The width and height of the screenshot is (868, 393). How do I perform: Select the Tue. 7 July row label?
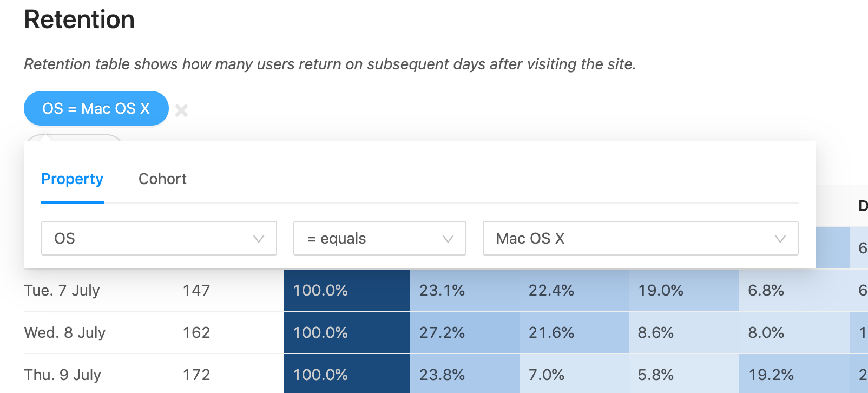(x=62, y=291)
